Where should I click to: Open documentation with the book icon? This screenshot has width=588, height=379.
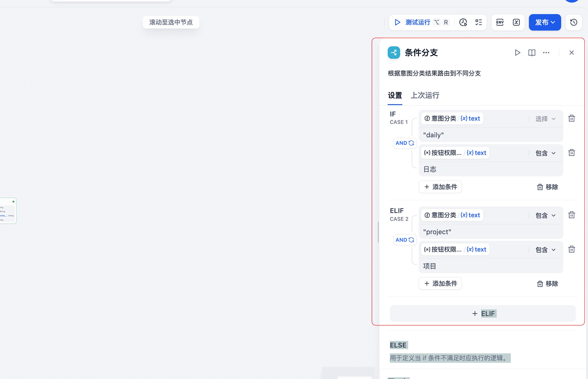coord(532,52)
